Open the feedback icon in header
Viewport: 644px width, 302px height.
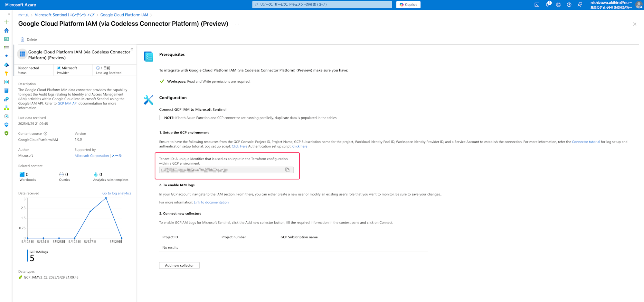(x=580, y=5)
